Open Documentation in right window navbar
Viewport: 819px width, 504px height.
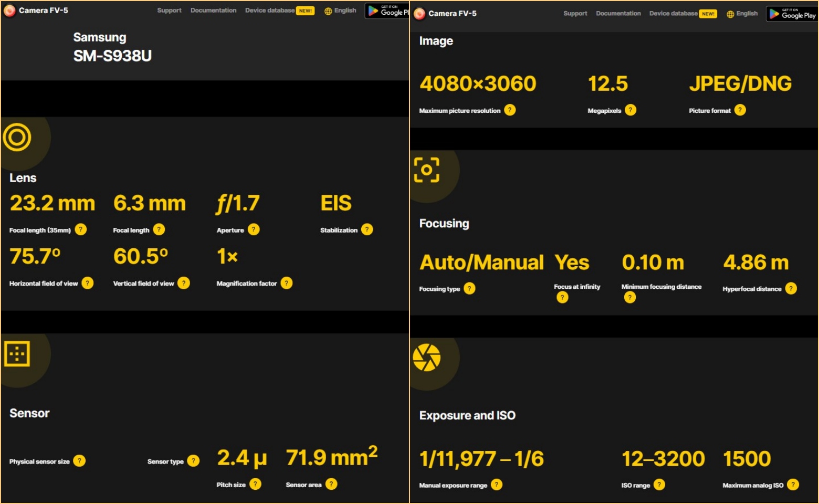(x=618, y=14)
